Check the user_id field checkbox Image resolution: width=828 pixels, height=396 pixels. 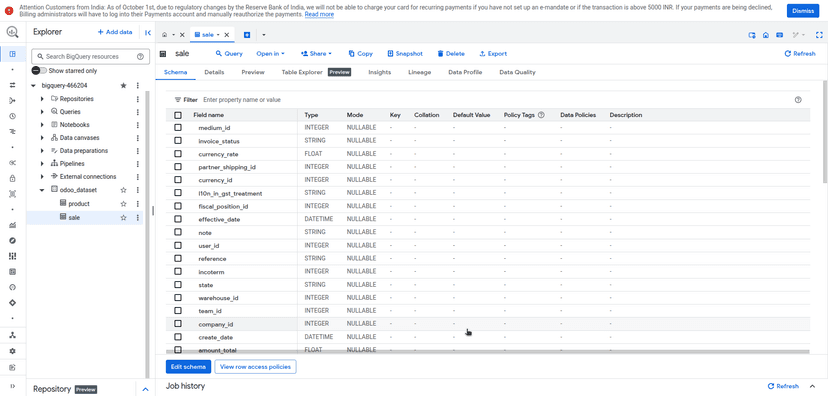(x=178, y=245)
